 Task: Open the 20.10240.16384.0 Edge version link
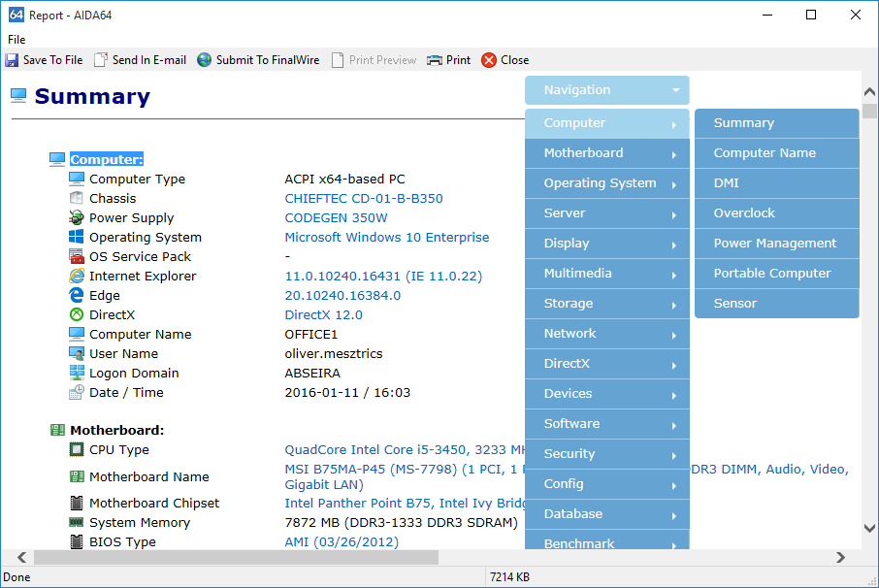click(342, 295)
